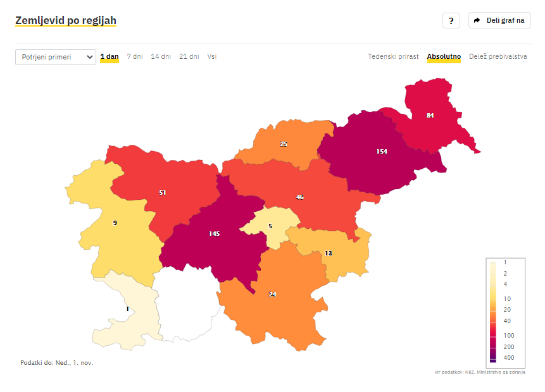The width and height of the screenshot is (545, 392).
Task: Click the Zemljevid po regijah heading link
Action: (x=66, y=20)
